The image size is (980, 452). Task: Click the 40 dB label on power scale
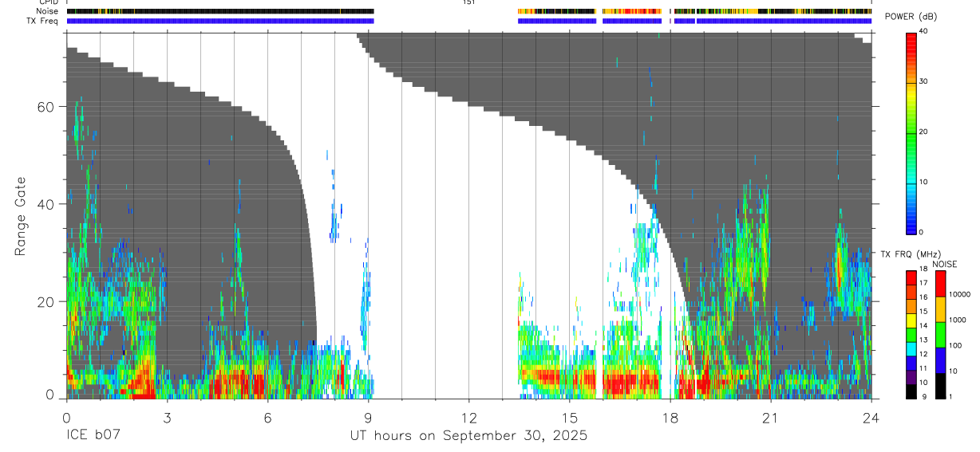pyautogui.click(x=923, y=31)
